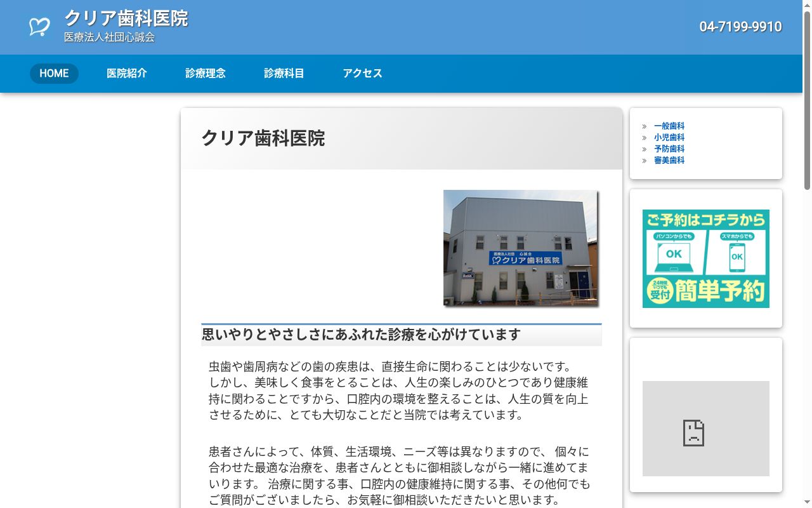Follow the 予防歯科 sidebar link
This screenshot has height=508, width=812.
(669, 149)
